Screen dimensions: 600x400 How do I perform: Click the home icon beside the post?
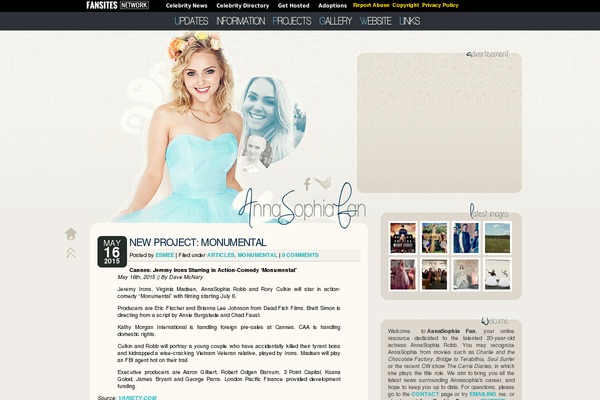click(x=71, y=234)
